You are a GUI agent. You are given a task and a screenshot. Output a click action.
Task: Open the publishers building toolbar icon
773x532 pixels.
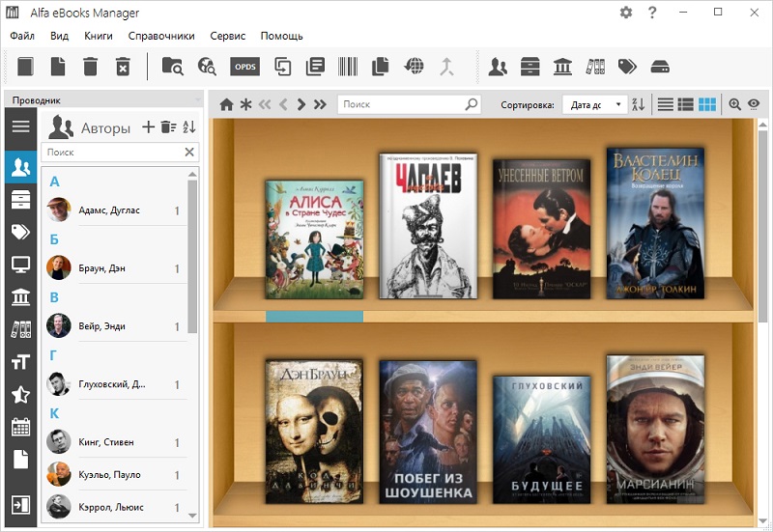(562, 67)
